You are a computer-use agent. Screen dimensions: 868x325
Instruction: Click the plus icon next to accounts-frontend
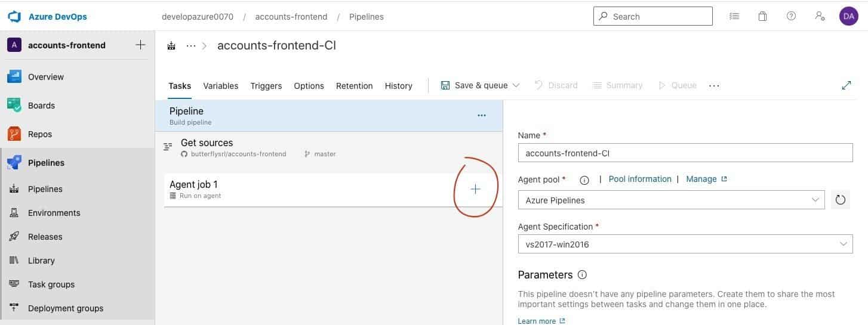click(x=140, y=45)
